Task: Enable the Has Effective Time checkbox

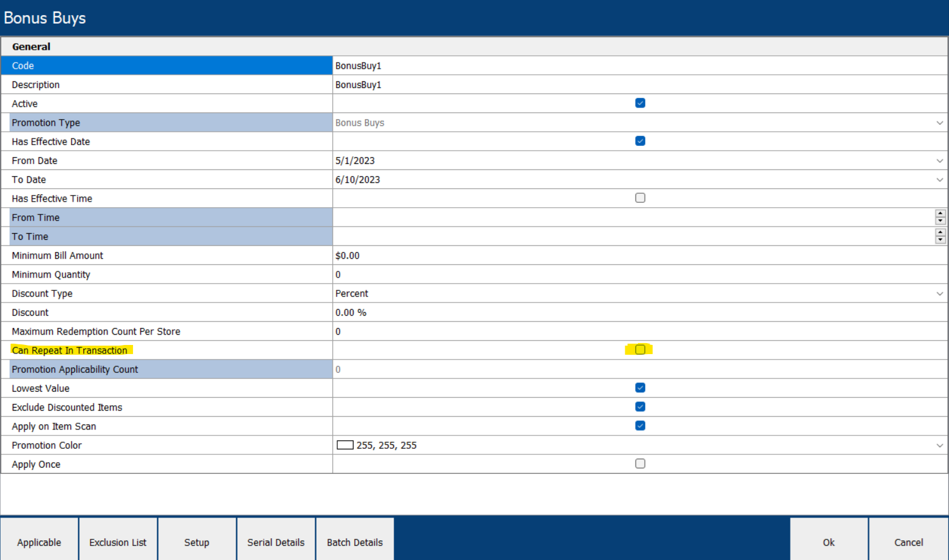Action: (x=640, y=198)
